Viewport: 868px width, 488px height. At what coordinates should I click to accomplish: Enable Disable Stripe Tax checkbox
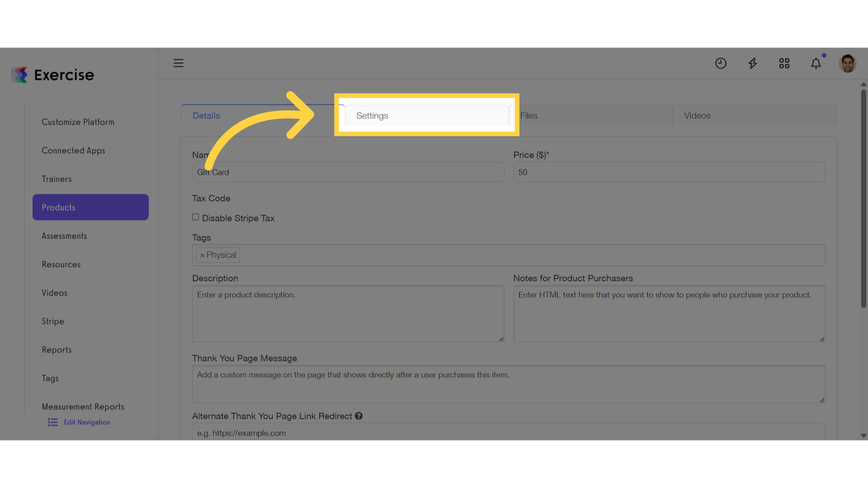click(195, 217)
